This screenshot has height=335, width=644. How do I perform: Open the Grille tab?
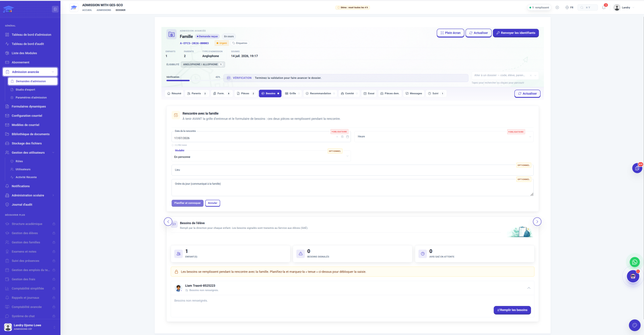point(293,93)
